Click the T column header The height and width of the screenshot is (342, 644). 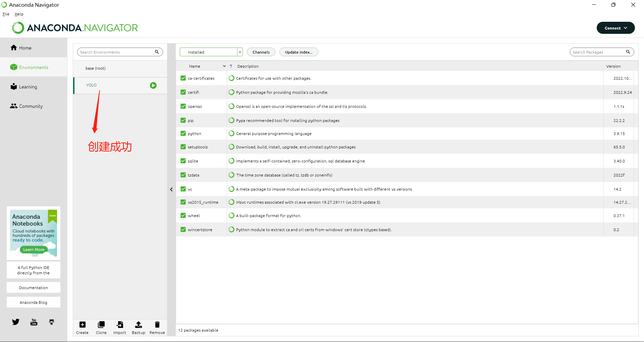[x=231, y=66]
